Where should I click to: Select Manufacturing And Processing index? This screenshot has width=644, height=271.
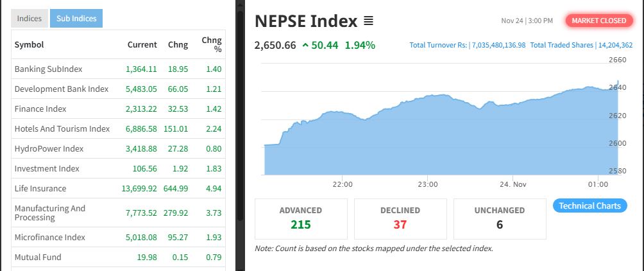50,213
